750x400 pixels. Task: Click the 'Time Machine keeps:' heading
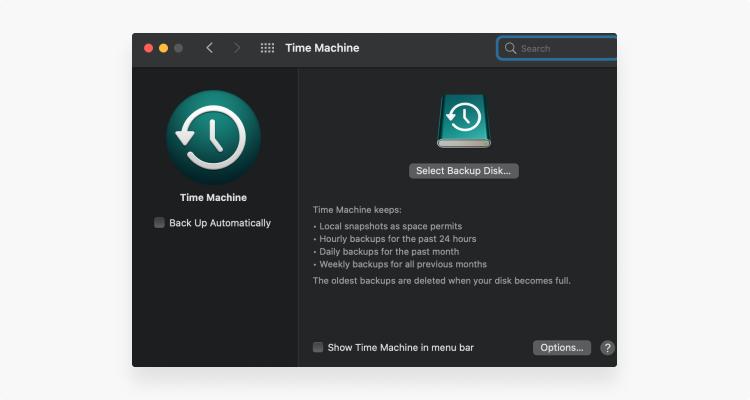click(357, 210)
